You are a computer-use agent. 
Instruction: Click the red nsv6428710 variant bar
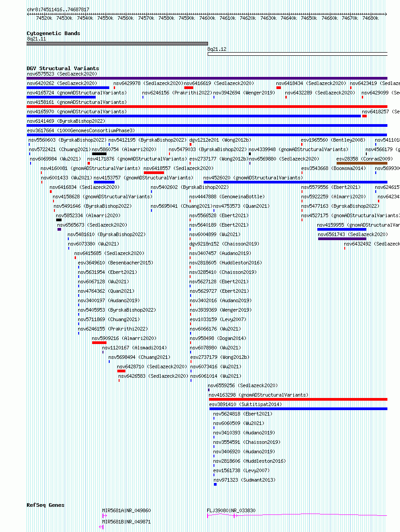pos(121,371)
